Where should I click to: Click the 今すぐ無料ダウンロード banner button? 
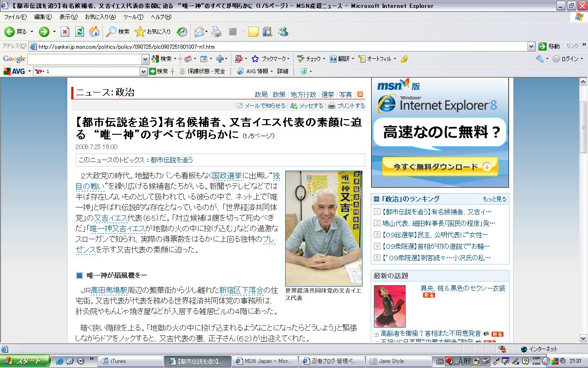tap(440, 167)
